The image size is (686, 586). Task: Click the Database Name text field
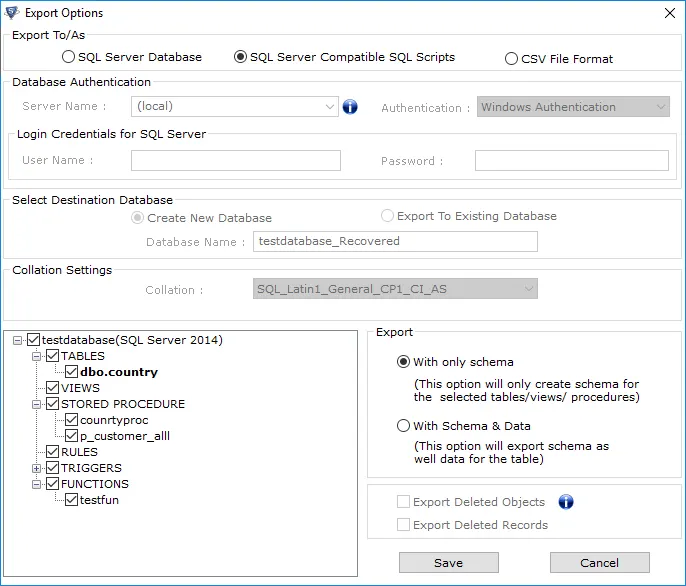pyautogui.click(x=395, y=241)
